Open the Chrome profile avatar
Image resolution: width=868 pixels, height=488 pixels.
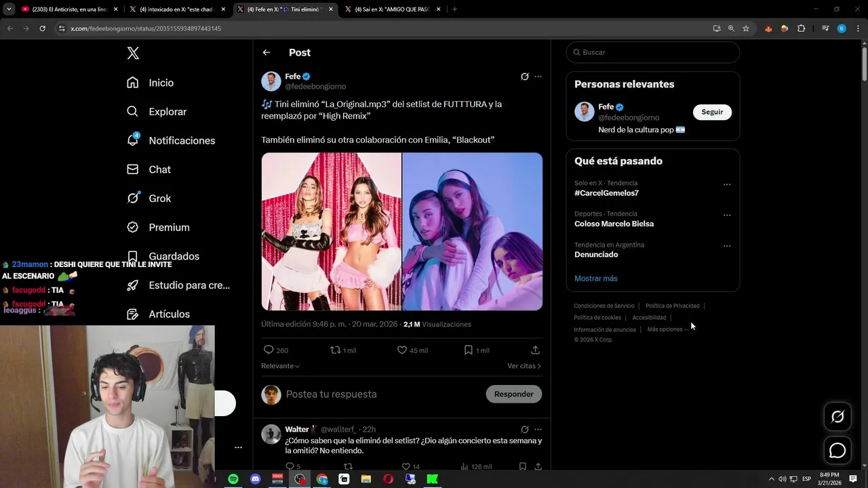coord(842,28)
